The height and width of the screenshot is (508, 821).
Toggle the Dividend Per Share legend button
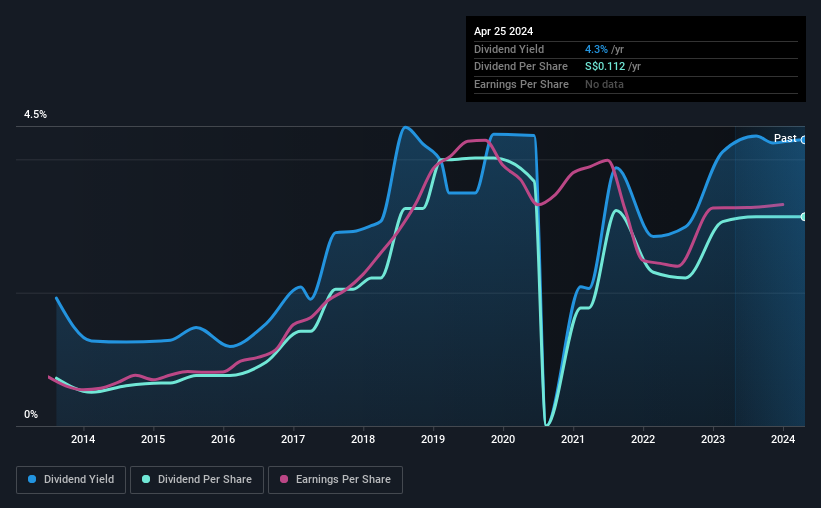197,480
